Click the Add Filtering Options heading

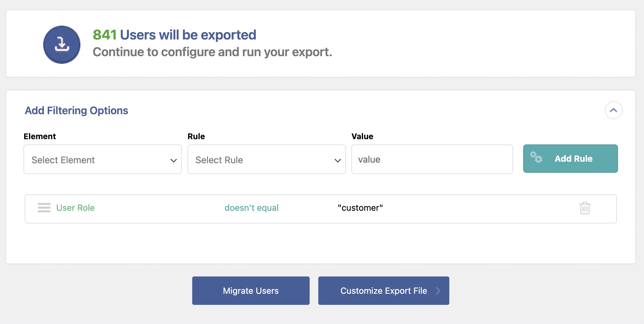click(76, 110)
